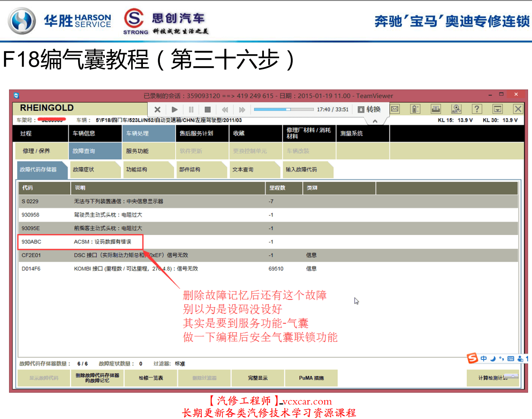Click the battery voltage status icon
532x419 pixels.
415,109
